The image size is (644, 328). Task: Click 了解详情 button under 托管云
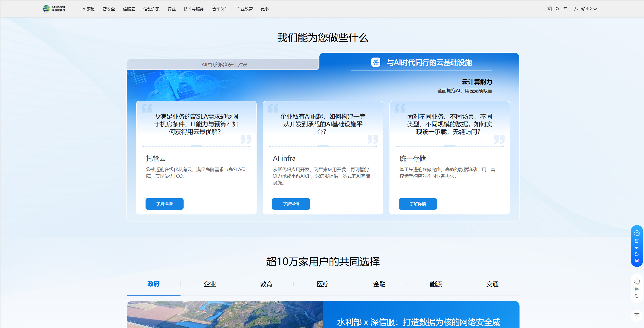tap(164, 204)
